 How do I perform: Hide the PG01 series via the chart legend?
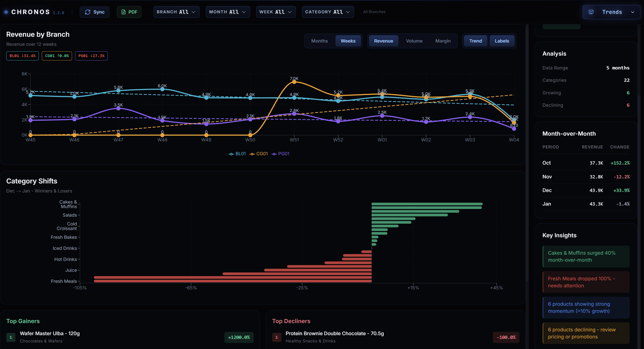click(x=280, y=154)
